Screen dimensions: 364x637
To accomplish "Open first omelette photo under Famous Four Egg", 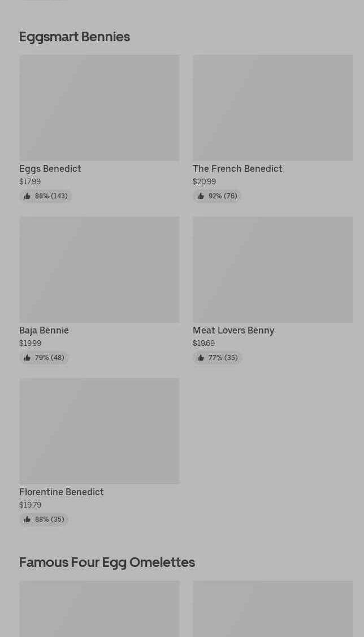I will click(x=99, y=609).
